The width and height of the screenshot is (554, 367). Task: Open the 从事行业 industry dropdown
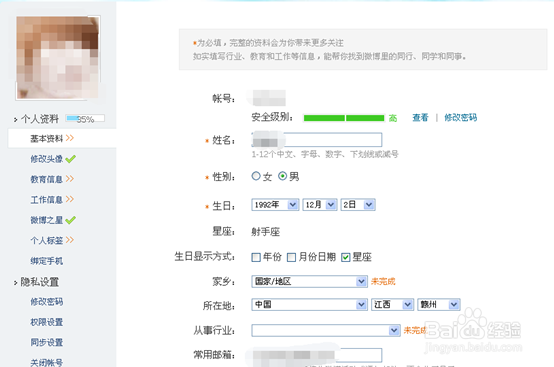click(x=326, y=331)
